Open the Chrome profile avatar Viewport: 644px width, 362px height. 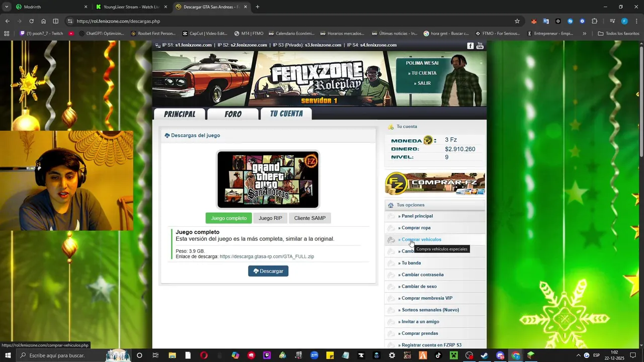pos(624,21)
